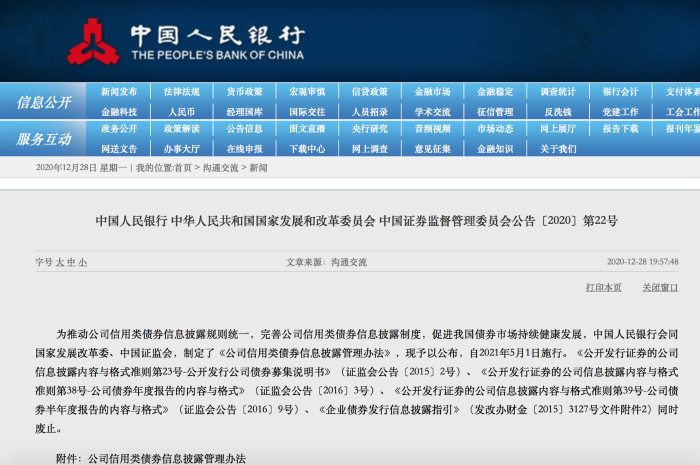Click the attachment line 附件: 公司信用类债券信息披露管理办法
The height and width of the screenshot is (465, 700).
coord(151,458)
